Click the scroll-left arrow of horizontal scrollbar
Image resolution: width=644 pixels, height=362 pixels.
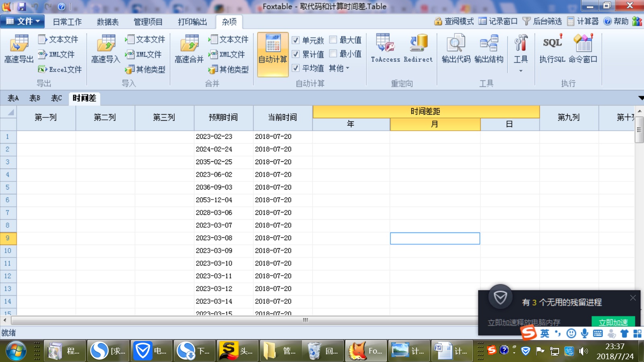[4, 320]
